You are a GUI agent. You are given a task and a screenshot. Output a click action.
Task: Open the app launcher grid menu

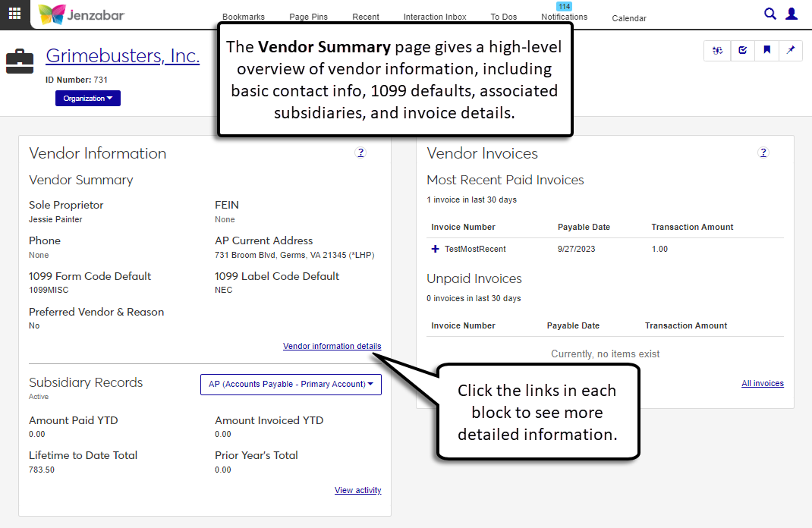pos(14,14)
